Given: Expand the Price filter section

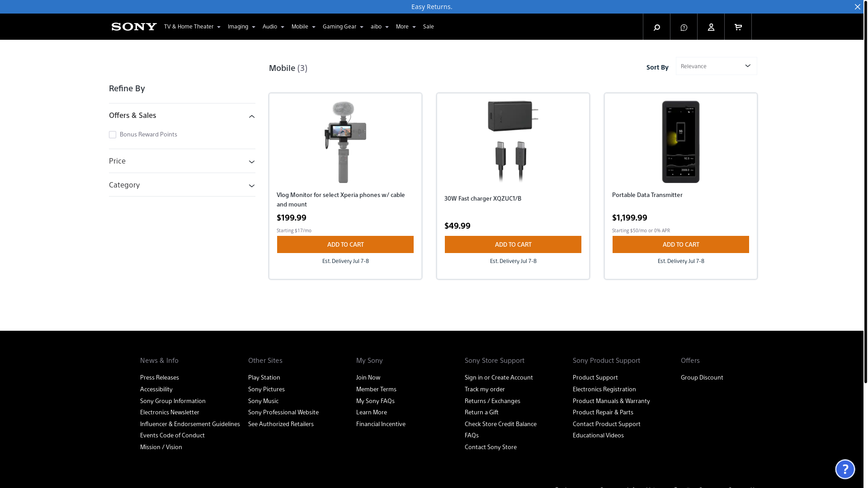Looking at the screenshot, I should 182,161.
